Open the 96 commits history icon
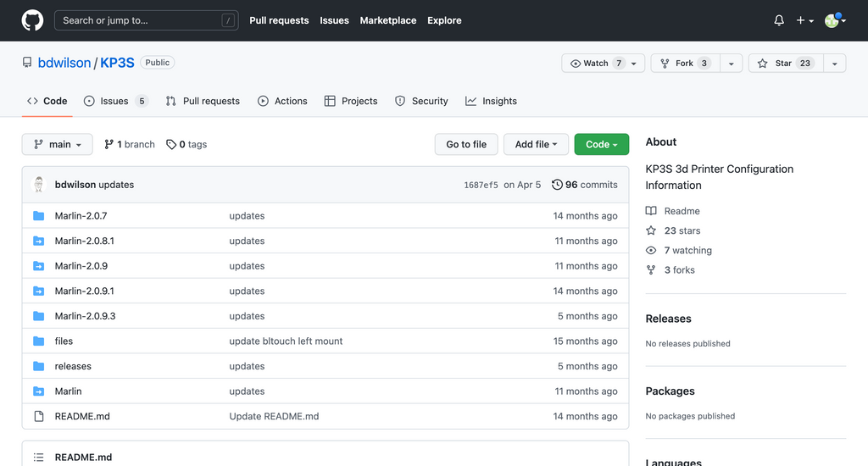Viewport: 868px width, 466px height. 557,185
